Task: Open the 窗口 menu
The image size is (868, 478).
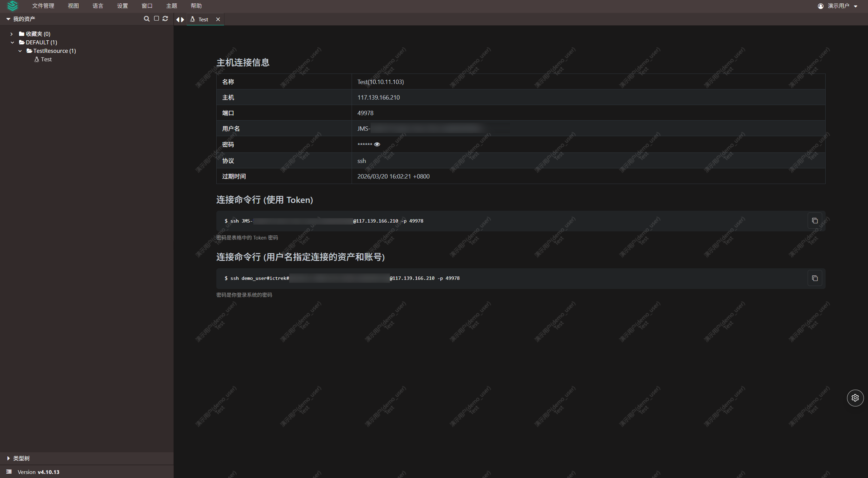Action: [147, 6]
